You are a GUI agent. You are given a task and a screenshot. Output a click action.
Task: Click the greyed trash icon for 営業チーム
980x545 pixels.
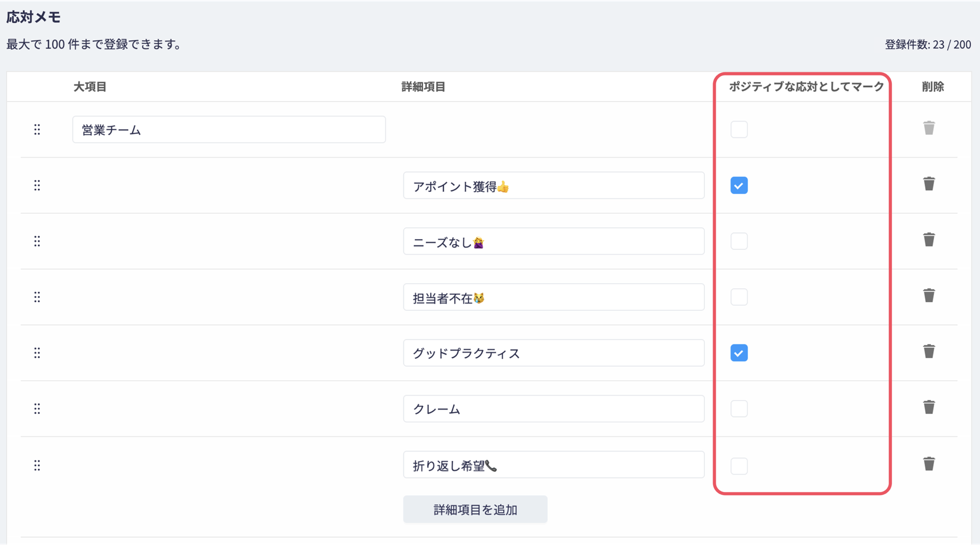[x=929, y=128]
